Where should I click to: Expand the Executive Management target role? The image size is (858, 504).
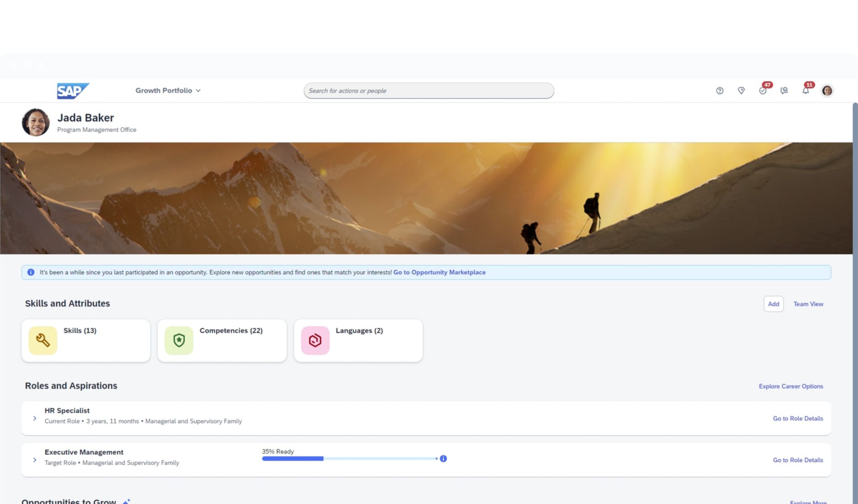coord(35,460)
